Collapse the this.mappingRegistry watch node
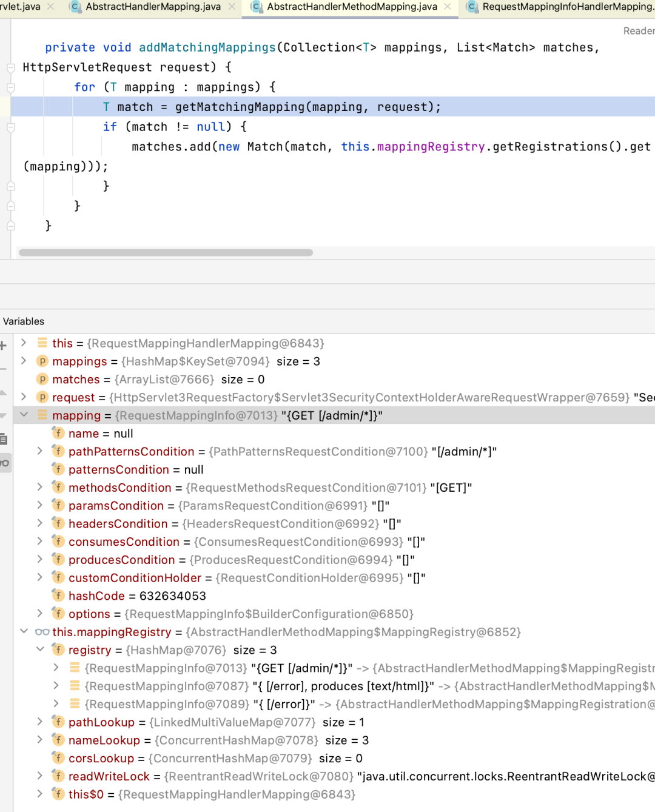The height and width of the screenshot is (812, 655). pyautogui.click(x=24, y=631)
